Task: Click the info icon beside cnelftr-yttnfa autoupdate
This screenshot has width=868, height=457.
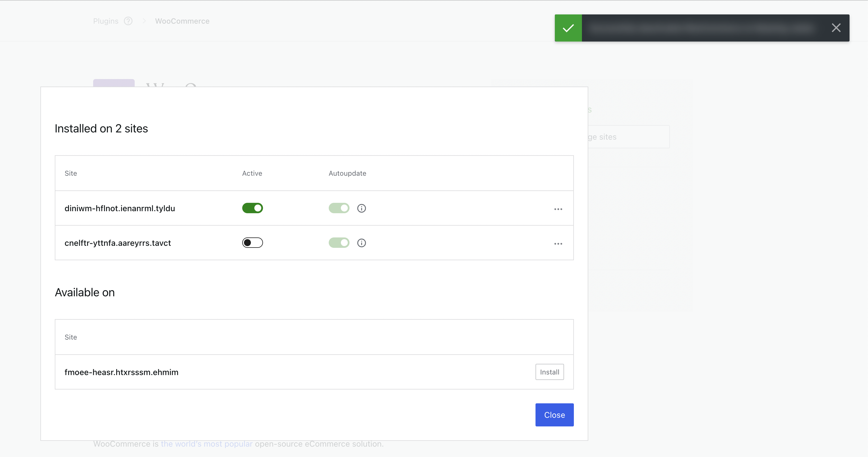Action: pos(362,243)
